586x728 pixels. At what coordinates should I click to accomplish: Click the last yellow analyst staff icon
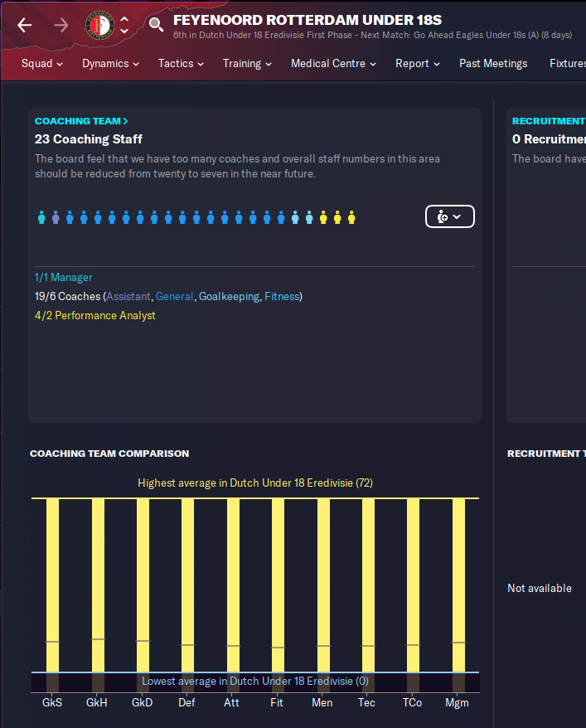point(351,217)
